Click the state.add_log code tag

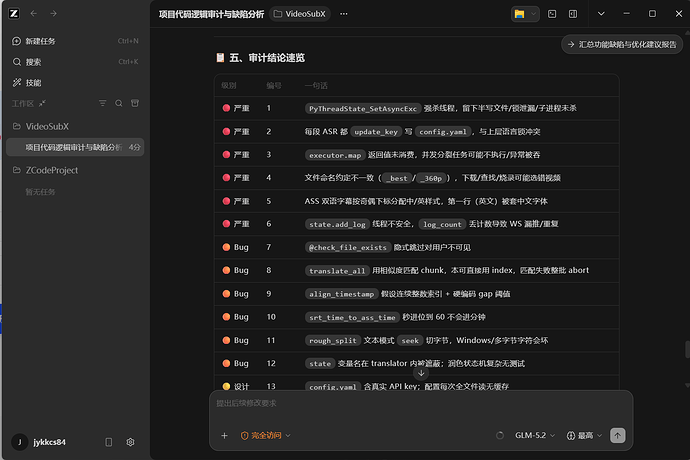tap(337, 224)
